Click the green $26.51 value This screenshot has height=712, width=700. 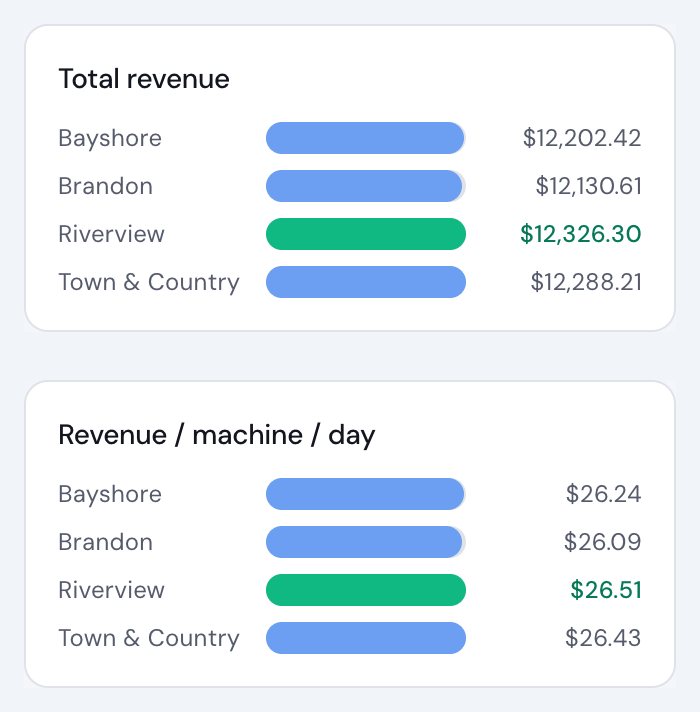(x=606, y=590)
